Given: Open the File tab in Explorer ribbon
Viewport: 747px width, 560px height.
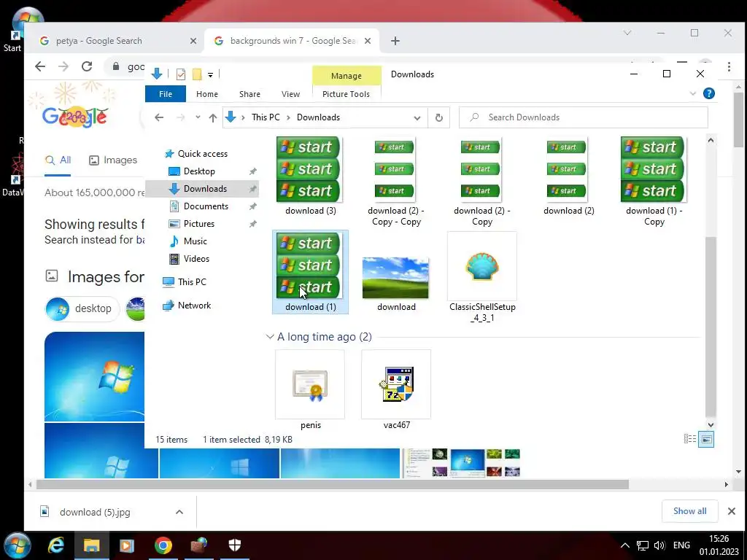Looking at the screenshot, I should (x=166, y=94).
